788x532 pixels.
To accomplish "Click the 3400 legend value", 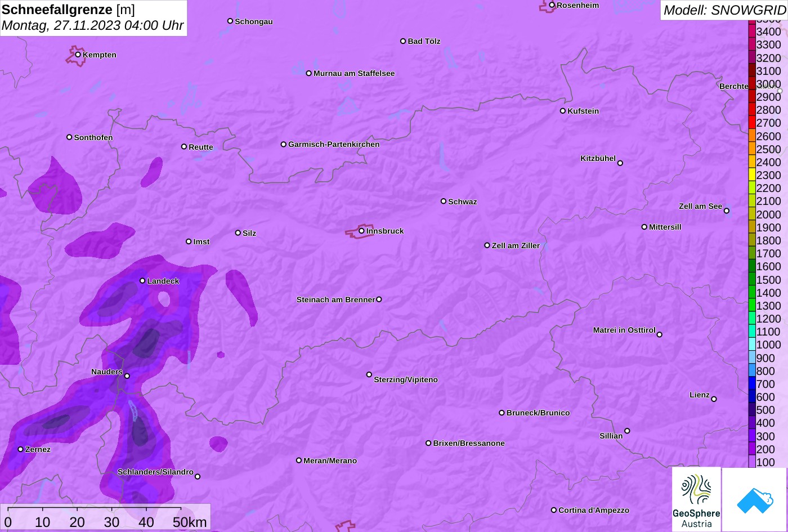I will [x=769, y=32].
